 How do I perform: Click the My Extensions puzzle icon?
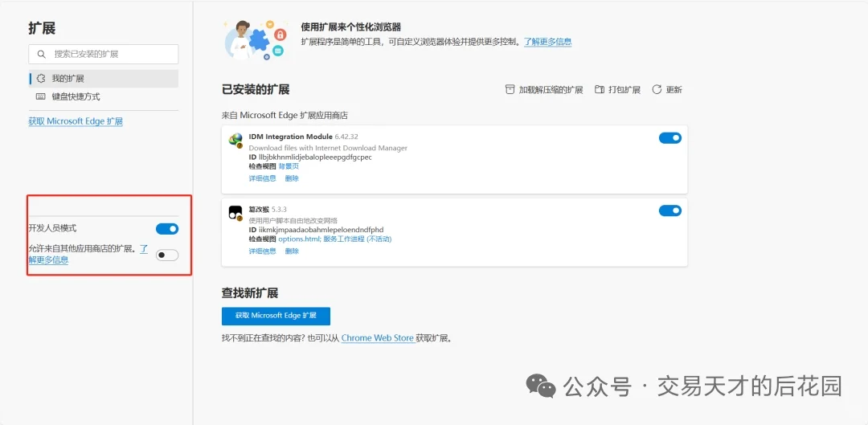tap(40, 79)
